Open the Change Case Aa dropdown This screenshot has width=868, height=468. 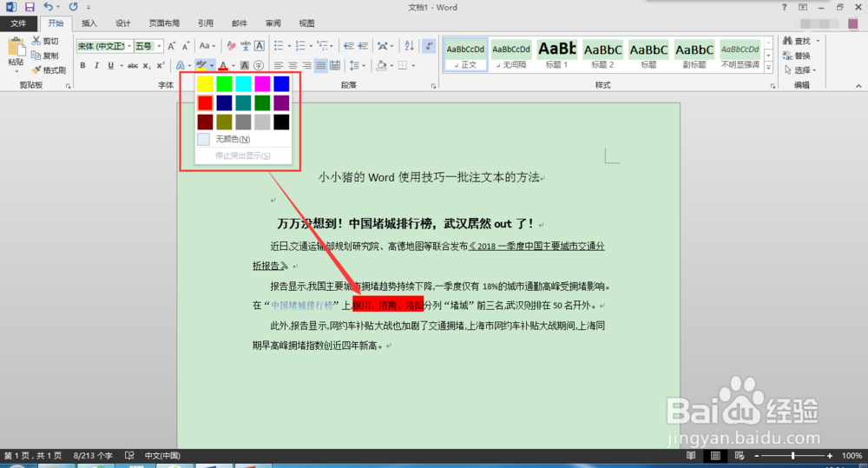click(x=207, y=46)
